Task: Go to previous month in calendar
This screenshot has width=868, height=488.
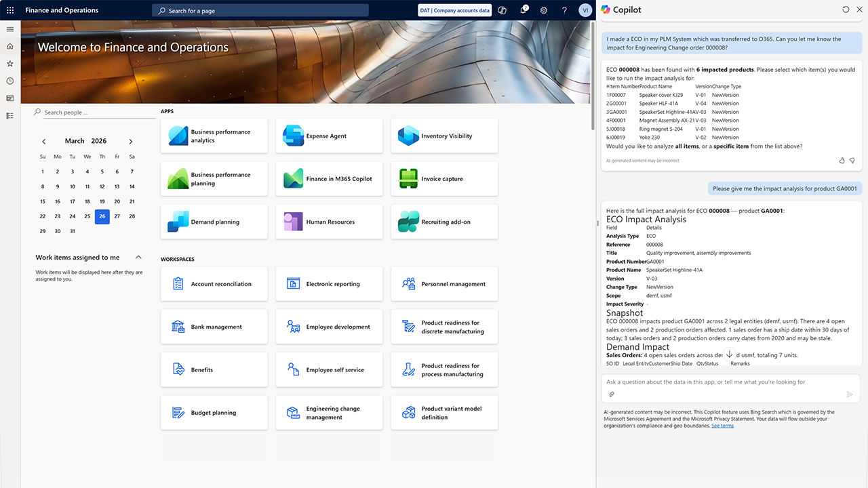Action: [x=44, y=141]
